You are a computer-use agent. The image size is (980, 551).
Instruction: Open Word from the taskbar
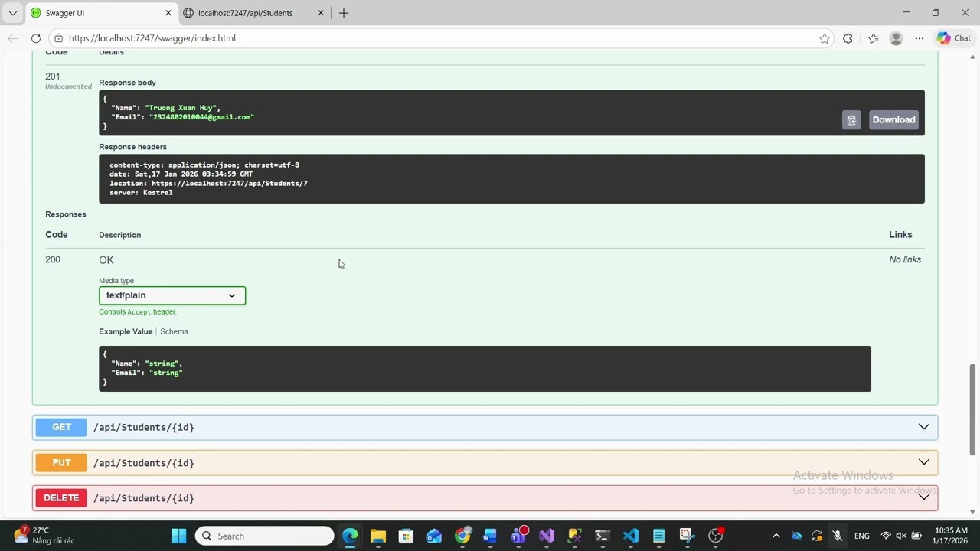coord(490,536)
